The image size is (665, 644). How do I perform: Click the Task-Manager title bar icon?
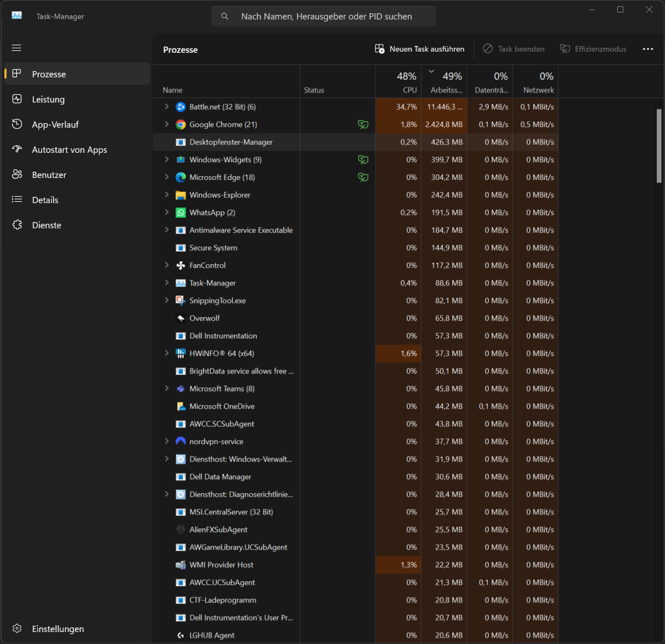tap(17, 16)
